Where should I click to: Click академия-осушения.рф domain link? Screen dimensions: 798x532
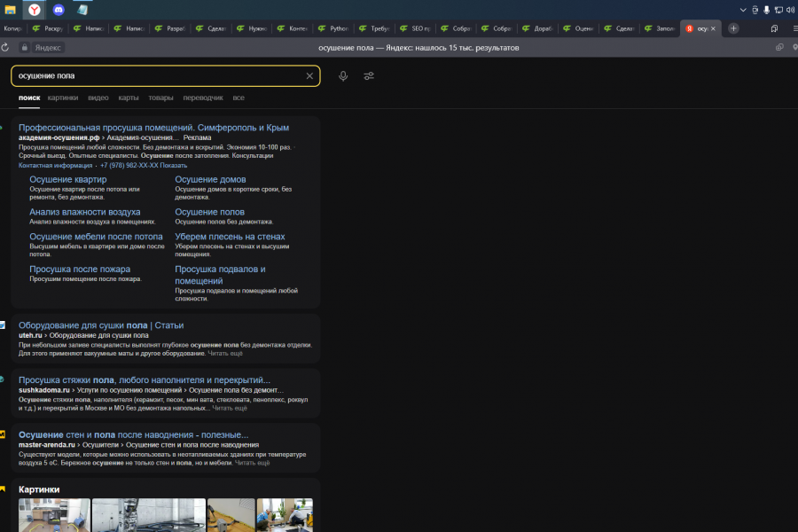pos(59,137)
